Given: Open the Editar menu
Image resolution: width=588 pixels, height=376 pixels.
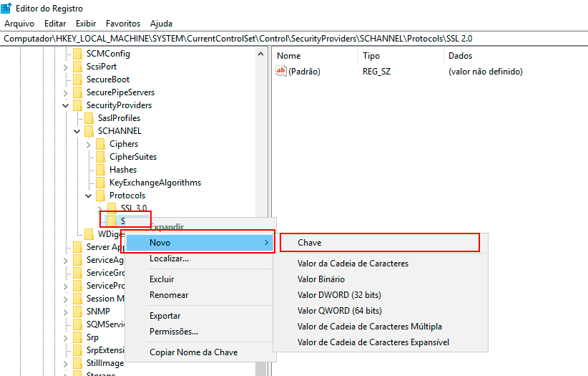Looking at the screenshot, I should pos(55,24).
